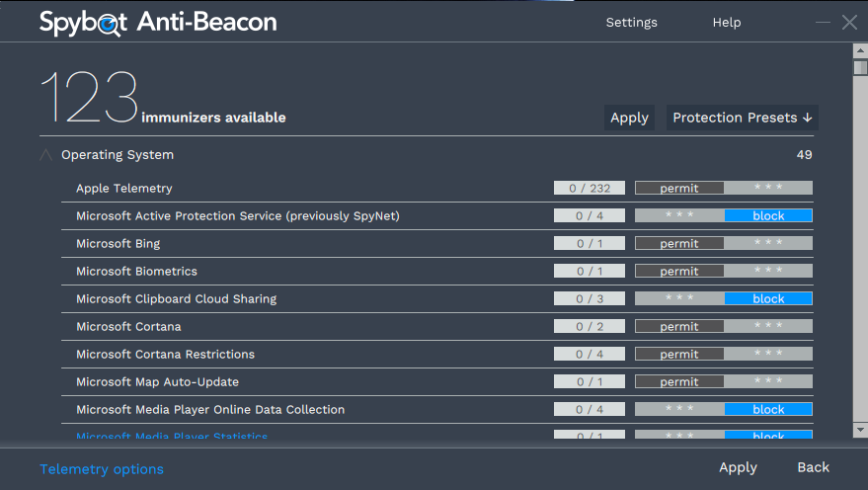The height and width of the screenshot is (490, 868).
Task: Click the scrollbar up arrow
Action: click(x=860, y=50)
